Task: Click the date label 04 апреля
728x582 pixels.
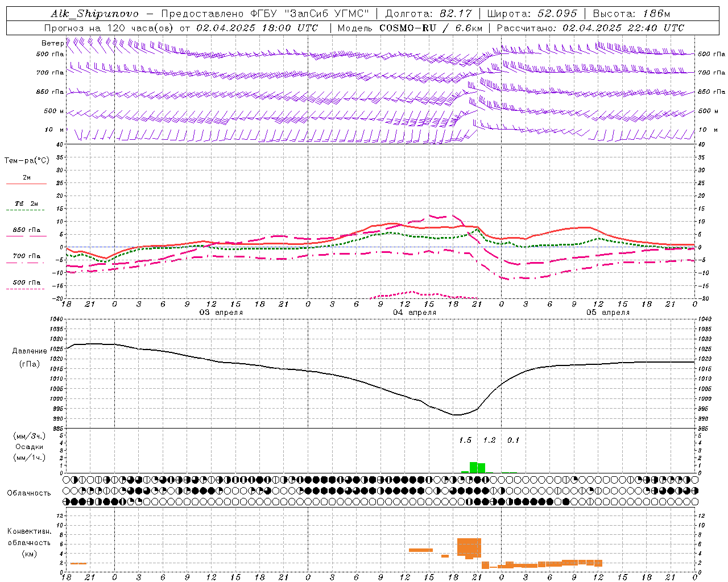Action: tap(415, 313)
